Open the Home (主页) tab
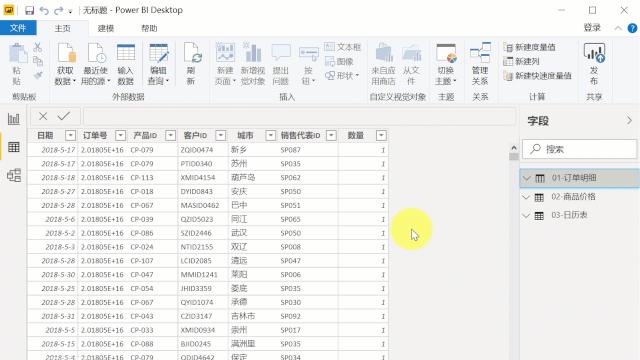The width and height of the screenshot is (640, 360). (62, 28)
